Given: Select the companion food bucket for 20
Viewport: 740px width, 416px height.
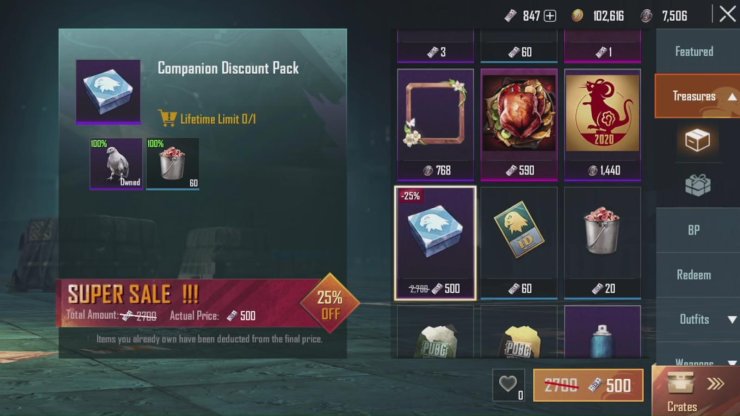Looking at the screenshot, I should click(x=602, y=243).
